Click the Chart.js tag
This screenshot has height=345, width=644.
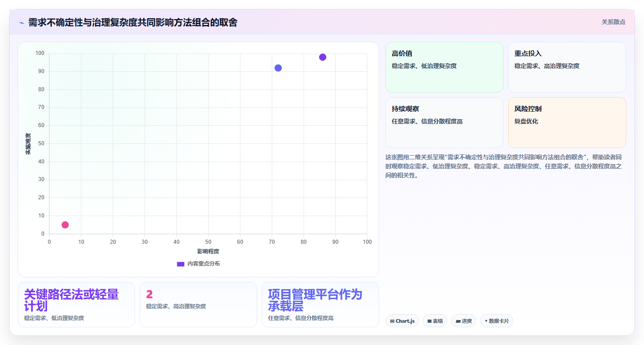[402, 321]
